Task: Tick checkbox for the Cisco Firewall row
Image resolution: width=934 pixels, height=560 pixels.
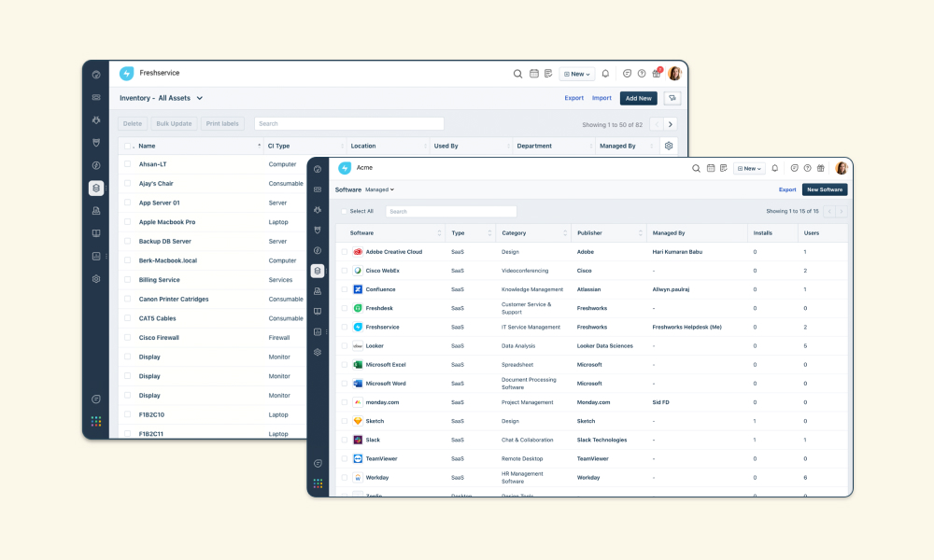Action: pyautogui.click(x=127, y=338)
